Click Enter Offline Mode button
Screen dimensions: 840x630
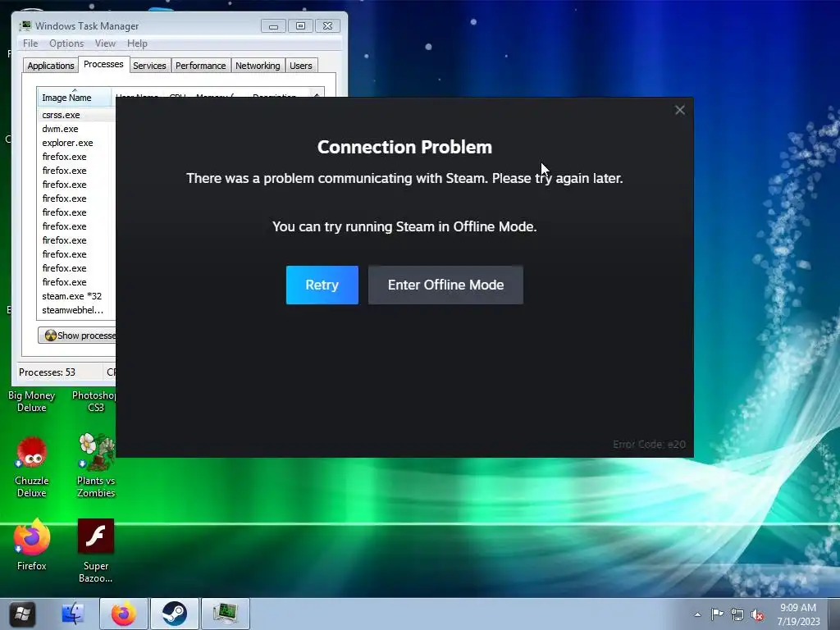click(445, 285)
